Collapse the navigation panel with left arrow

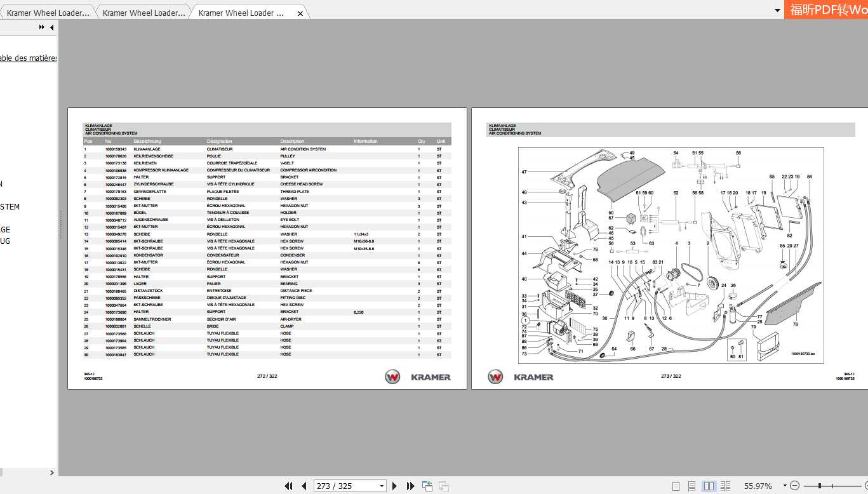point(51,27)
